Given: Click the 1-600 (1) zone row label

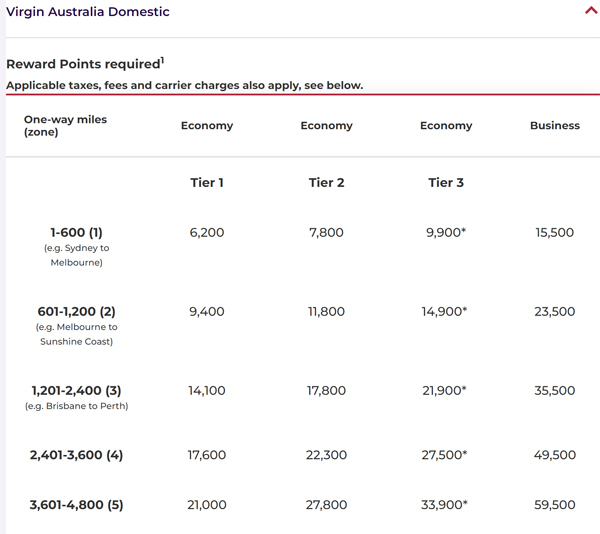Looking at the screenshot, I should coord(77,232).
